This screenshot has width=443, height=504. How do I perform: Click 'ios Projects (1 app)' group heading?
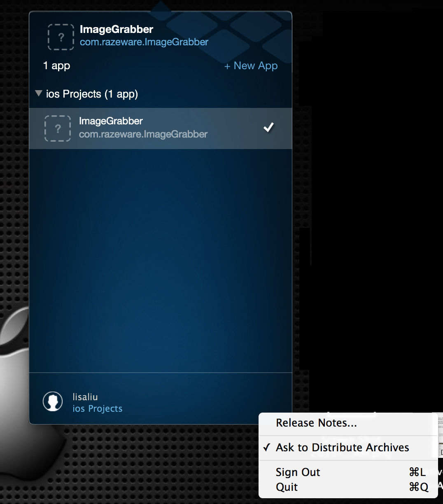(92, 94)
